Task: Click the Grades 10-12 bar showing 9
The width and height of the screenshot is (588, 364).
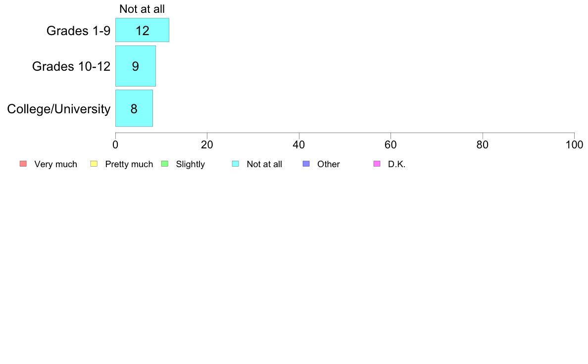Action: [x=136, y=66]
